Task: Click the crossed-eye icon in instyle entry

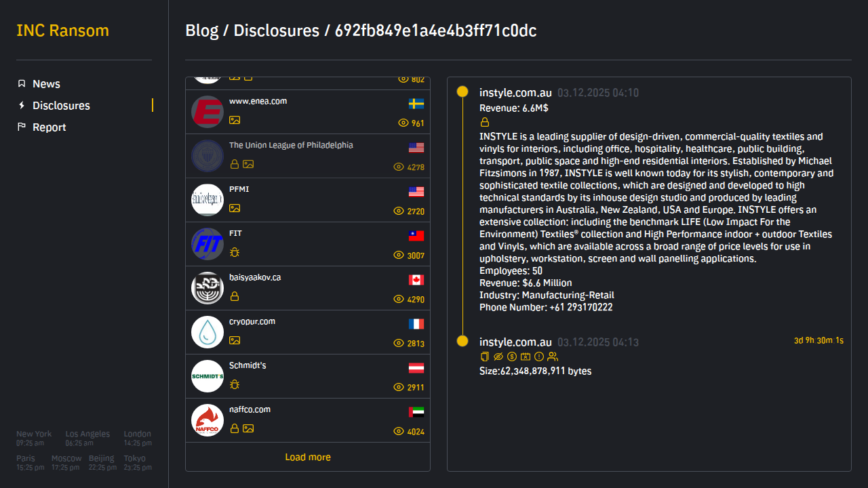Action: point(498,357)
